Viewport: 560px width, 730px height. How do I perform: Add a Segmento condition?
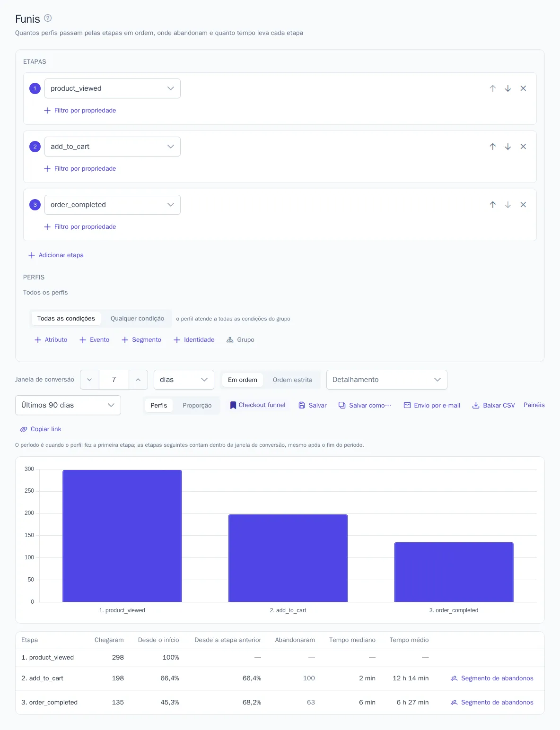point(141,340)
